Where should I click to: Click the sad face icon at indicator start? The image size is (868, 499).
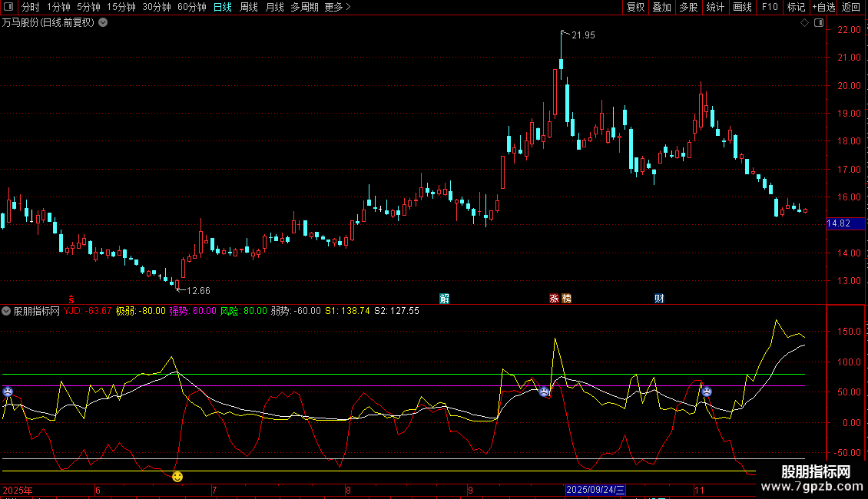[x=8, y=392]
